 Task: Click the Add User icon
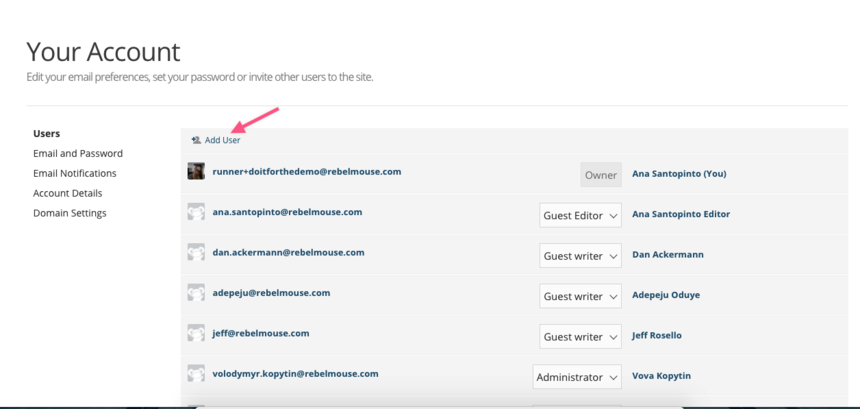[196, 140]
